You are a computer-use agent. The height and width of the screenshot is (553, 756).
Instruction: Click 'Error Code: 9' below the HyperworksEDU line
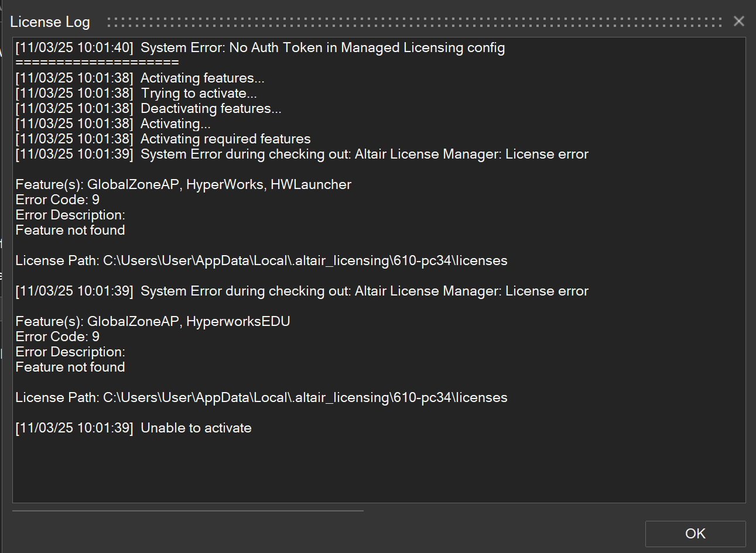point(57,336)
